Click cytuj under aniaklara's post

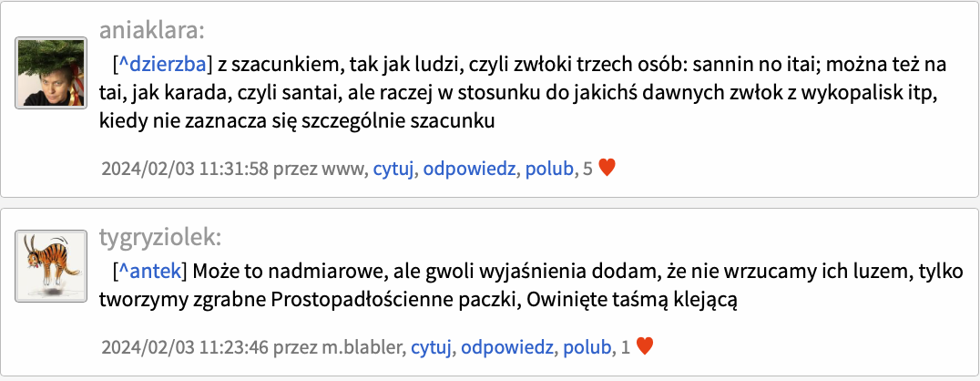click(393, 169)
